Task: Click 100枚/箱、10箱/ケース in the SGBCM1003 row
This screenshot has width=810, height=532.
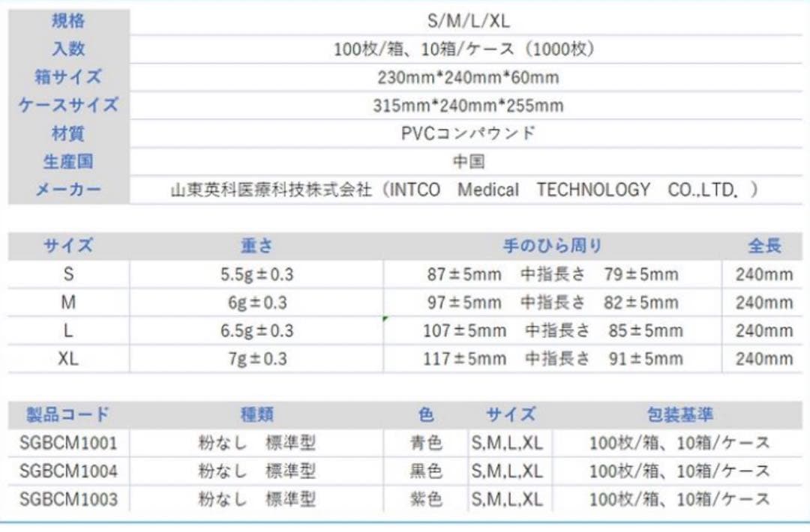Action: click(679, 499)
